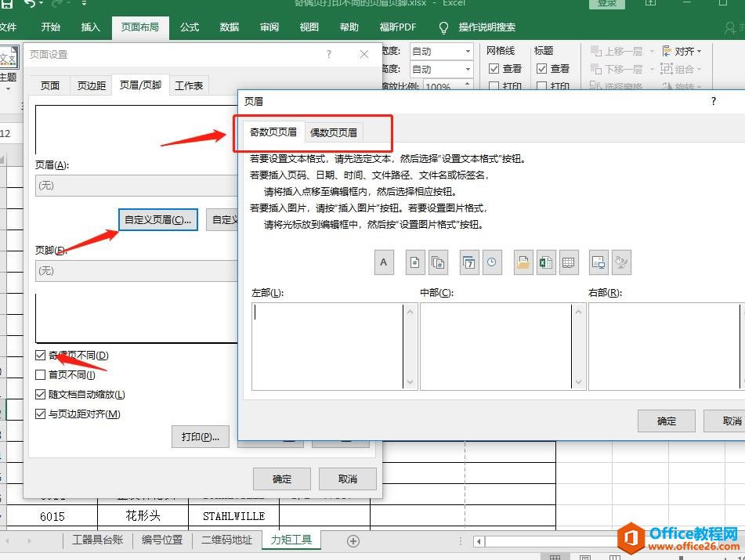Select the 二维码地址 worksheet tab
Screen dimensions: 745x560
(x=226, y=540)
